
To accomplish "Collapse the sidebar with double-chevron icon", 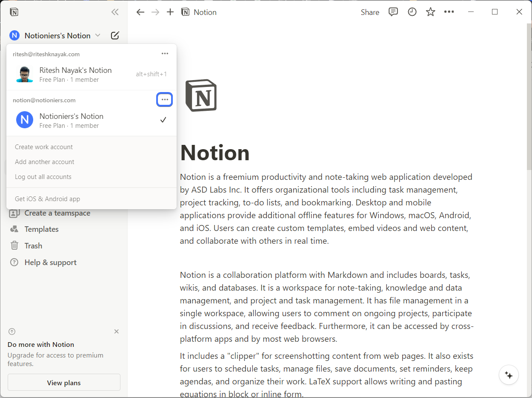I will click(115, 12).
